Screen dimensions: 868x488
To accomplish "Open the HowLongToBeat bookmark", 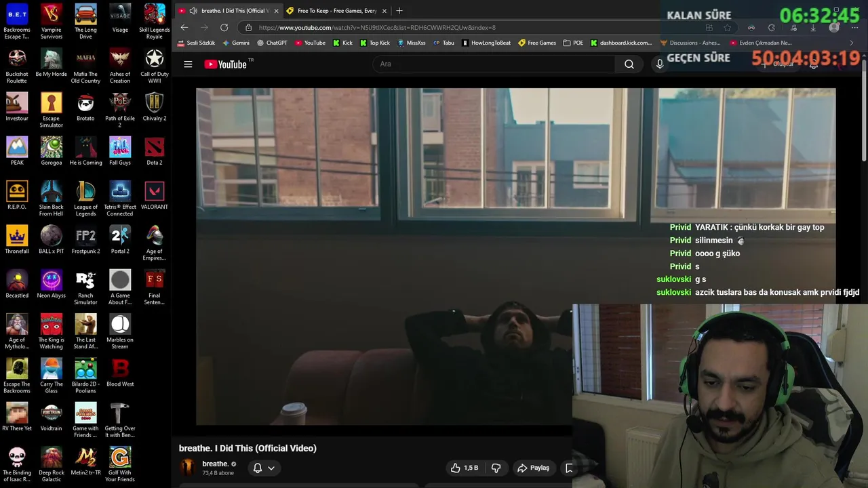I will pos(486,43).
